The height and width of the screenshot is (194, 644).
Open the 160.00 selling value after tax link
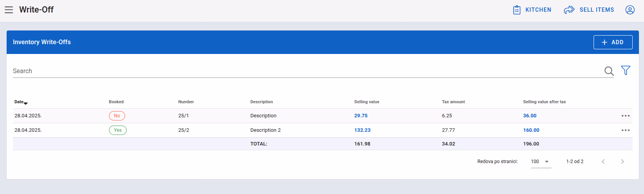531,130
